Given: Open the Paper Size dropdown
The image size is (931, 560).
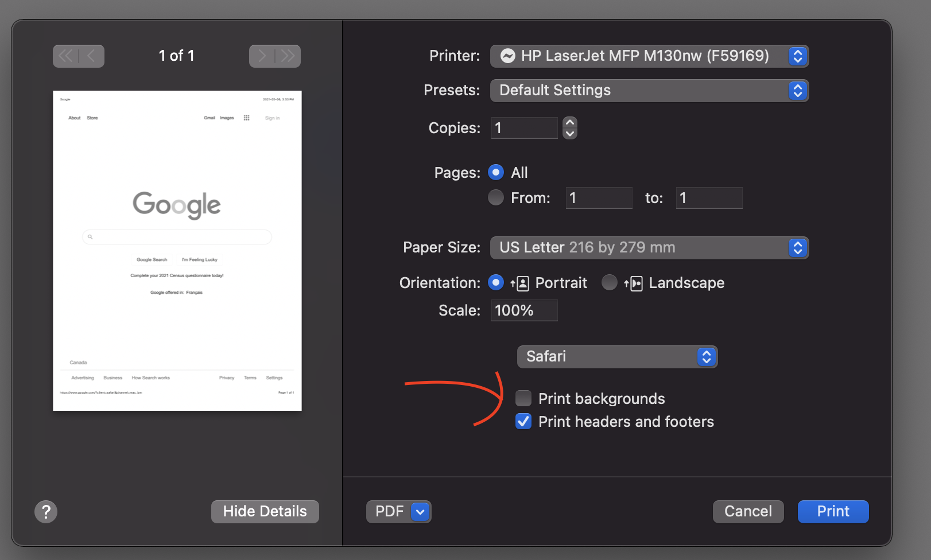Looking at the screenshot, I should (x=649, y=248).
